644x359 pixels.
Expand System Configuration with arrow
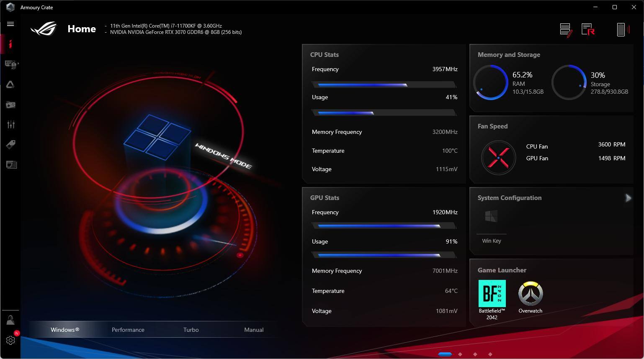[628, 198]
